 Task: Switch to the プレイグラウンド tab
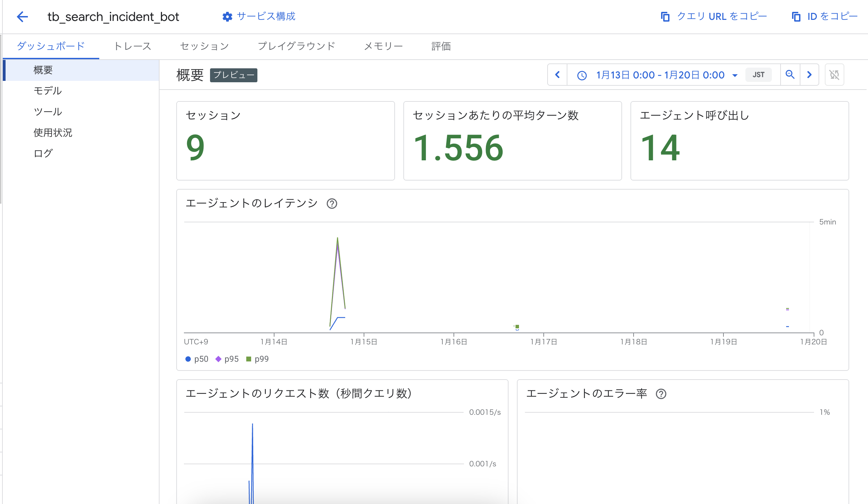pos(296,46)
